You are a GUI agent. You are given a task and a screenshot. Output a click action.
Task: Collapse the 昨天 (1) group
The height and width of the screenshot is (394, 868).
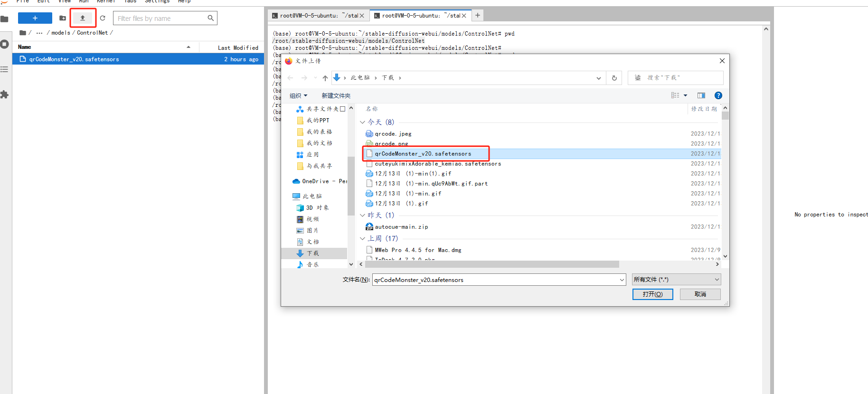[362, 215]
